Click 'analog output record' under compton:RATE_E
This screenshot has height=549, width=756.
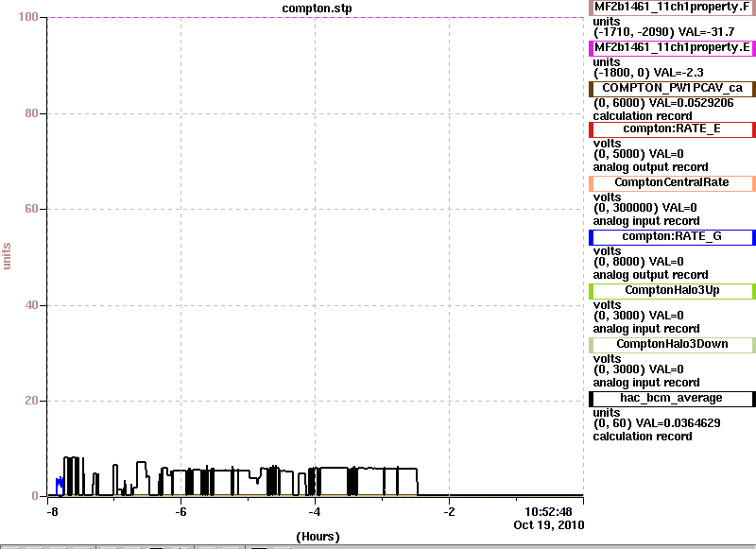pyautogui.click(x=651, y=167)
